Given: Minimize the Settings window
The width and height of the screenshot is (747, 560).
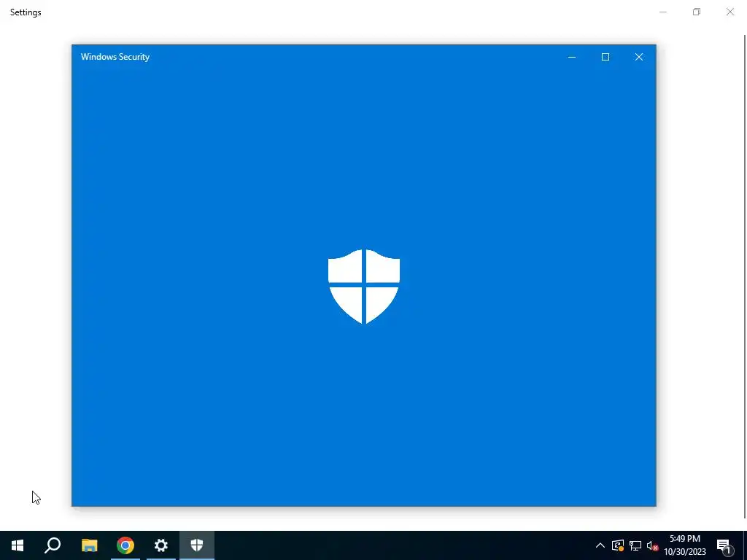Looking at the screenshot, I should click(662, 12).
